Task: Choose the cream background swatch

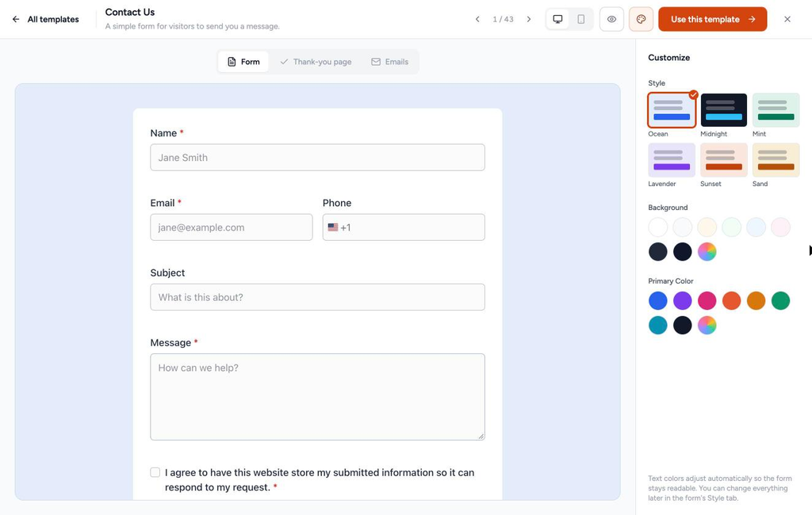Action: tap(707, 227)
